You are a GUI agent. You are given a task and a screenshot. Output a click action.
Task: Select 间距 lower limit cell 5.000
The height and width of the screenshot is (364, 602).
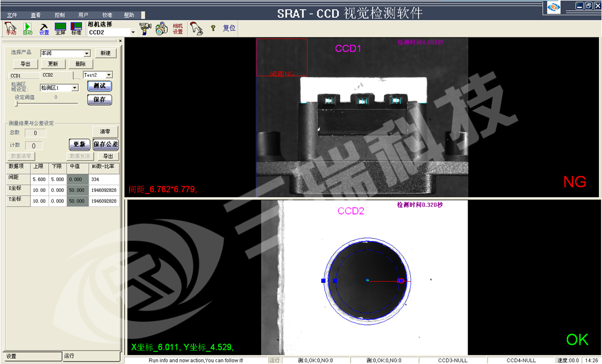tap(57, 179)
